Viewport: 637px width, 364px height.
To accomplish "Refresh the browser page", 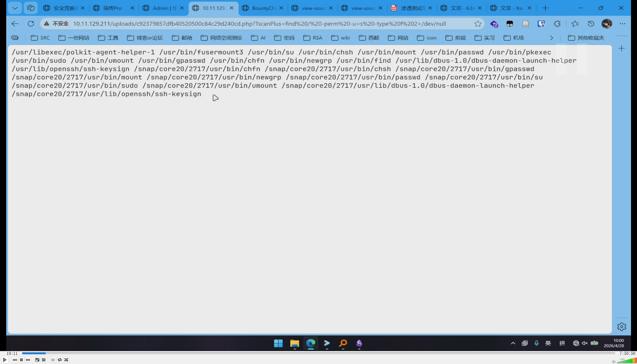I will (x=31, y=24).
